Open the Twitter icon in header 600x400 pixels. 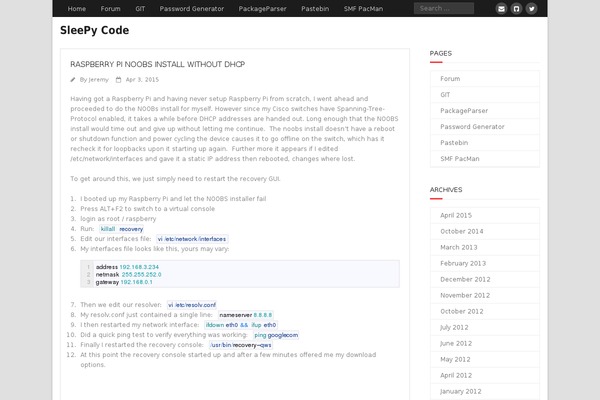531,8
